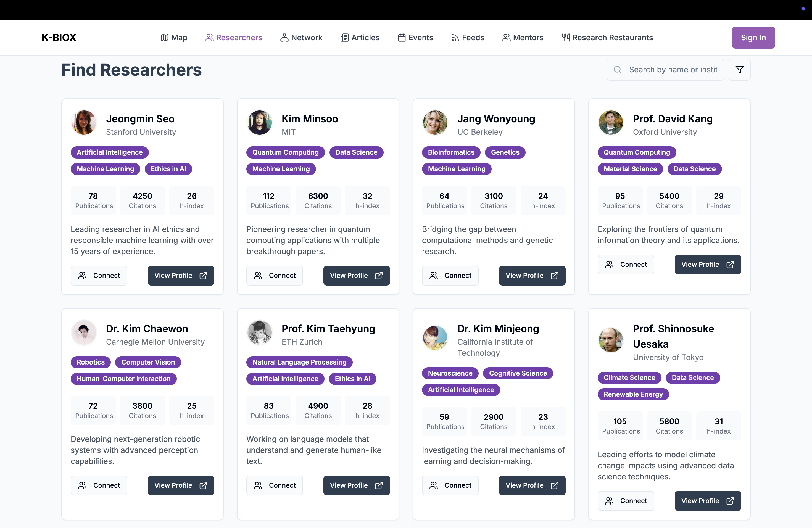Connect with Jeongmin Seo

(x=99, y=275)
